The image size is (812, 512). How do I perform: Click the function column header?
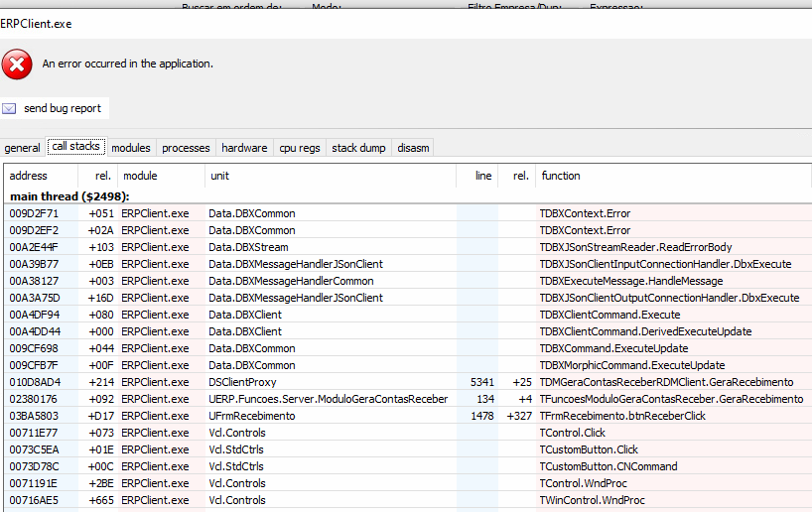click(x=561, y=176)
